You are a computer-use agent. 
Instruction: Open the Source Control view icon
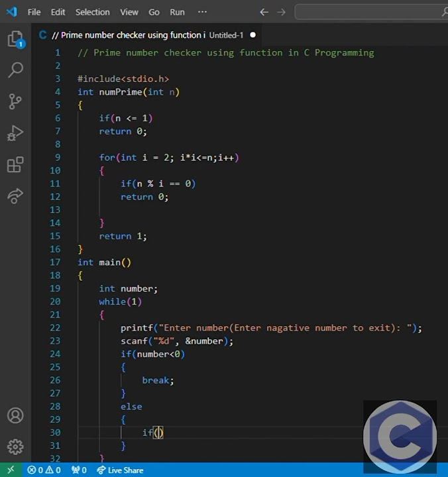[x=15, y=101]
